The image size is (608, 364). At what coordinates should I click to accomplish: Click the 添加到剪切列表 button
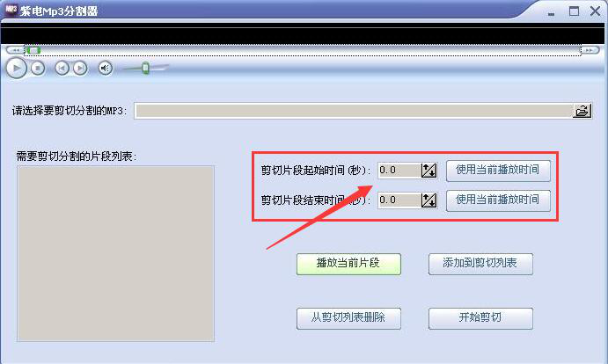(480, 264)
